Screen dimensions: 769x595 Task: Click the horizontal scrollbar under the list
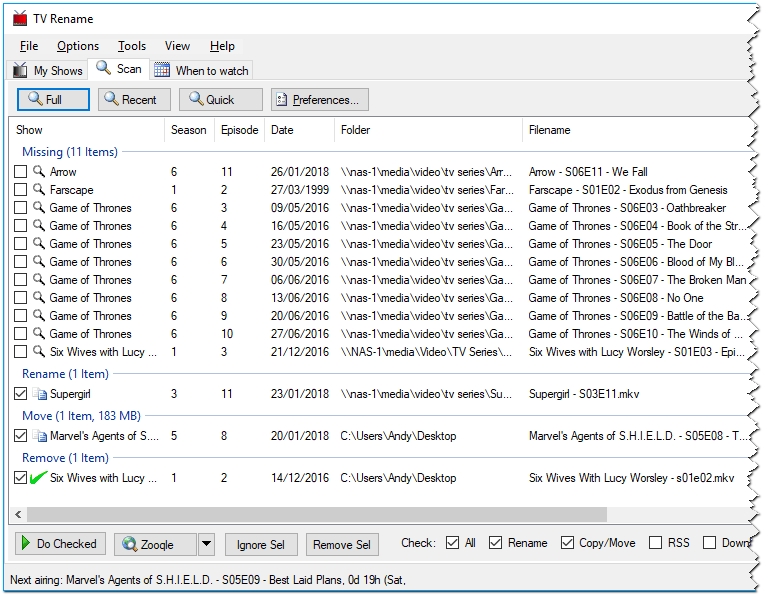[310, 515]
